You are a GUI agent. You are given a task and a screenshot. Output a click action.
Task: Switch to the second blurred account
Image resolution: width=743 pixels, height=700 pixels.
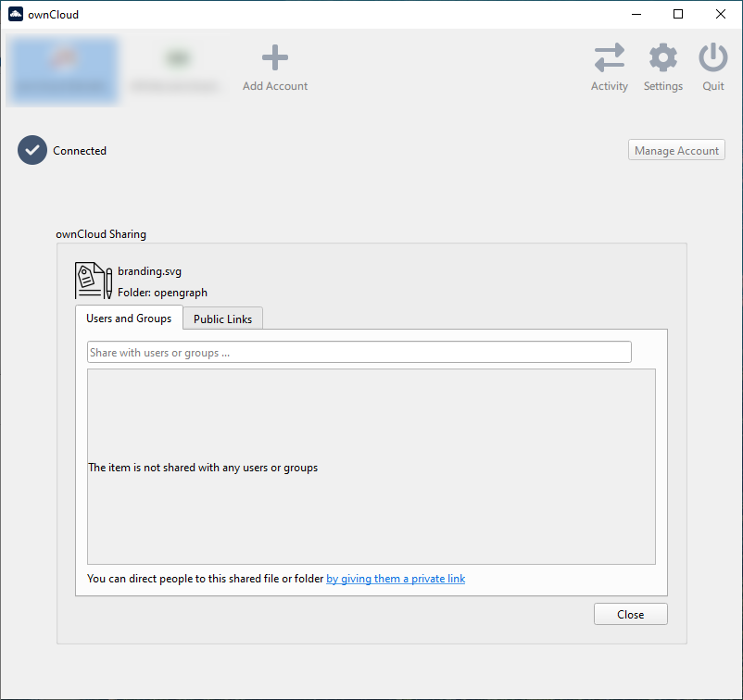pos(175,69)
